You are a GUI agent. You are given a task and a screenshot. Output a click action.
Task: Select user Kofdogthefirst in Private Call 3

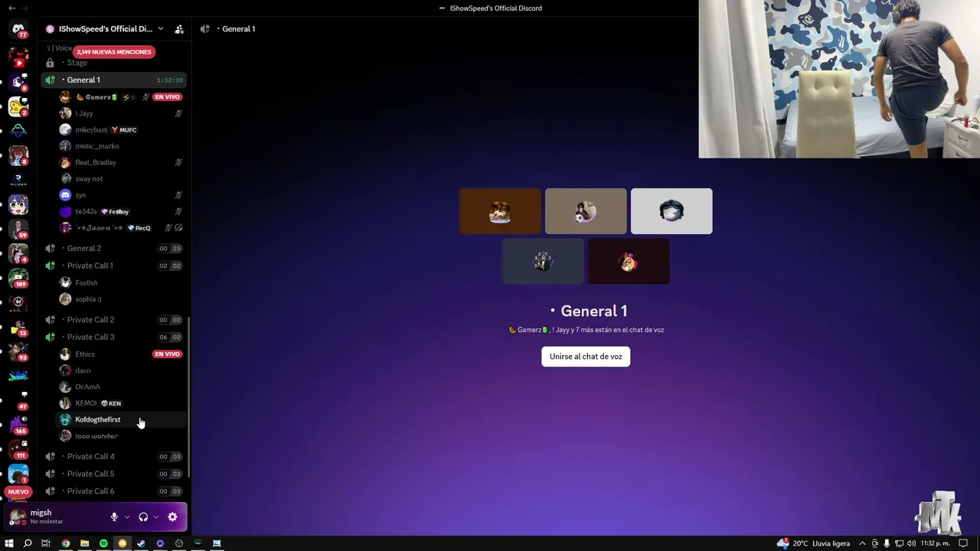[x=121, y=419]
